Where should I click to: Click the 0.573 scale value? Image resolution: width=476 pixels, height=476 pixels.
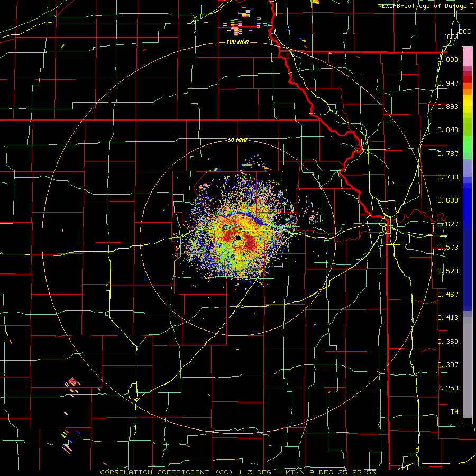click(448, 248)
